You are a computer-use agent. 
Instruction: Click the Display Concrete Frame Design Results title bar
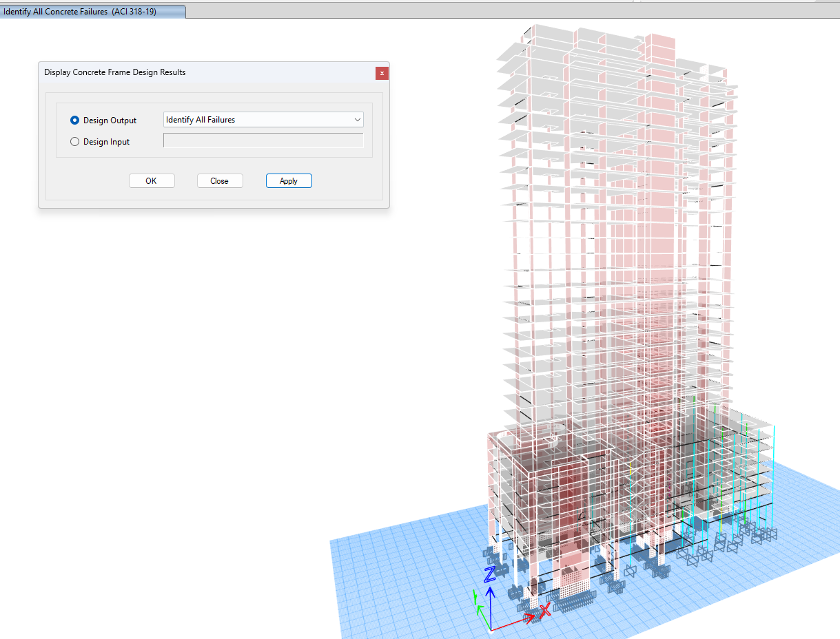207,72
